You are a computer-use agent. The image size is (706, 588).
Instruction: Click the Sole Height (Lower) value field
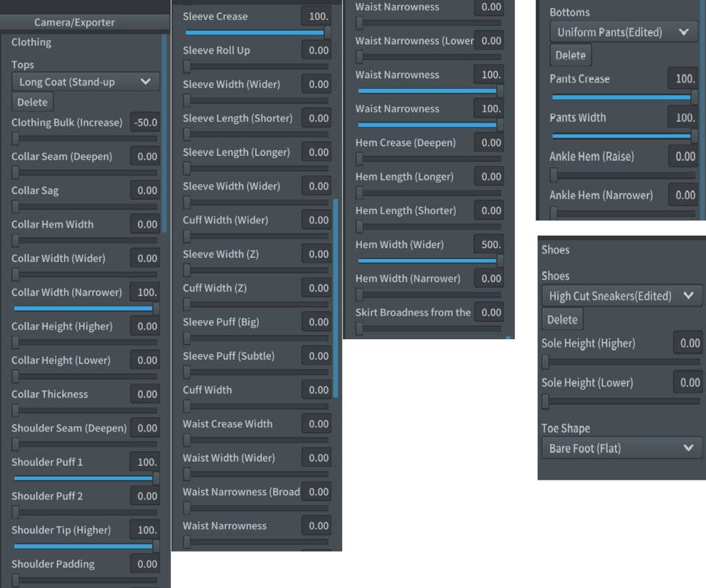pyautogui.click(x=688, y=383)
